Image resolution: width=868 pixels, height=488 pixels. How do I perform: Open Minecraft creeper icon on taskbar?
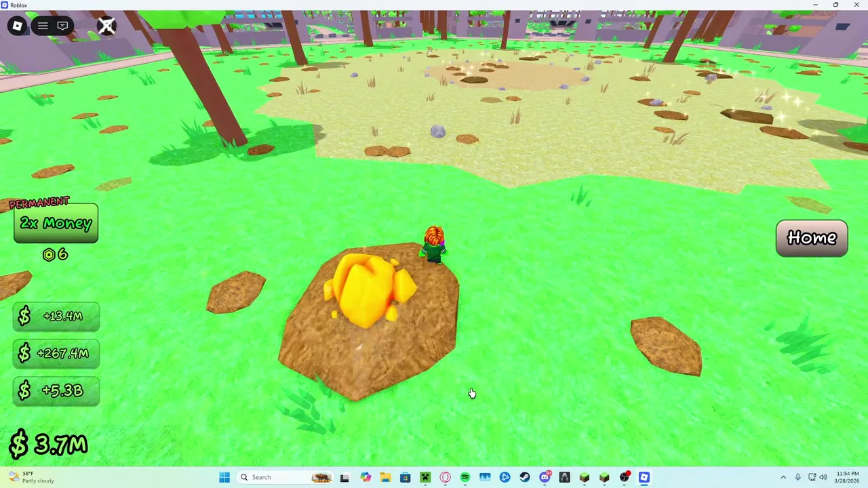425,477
